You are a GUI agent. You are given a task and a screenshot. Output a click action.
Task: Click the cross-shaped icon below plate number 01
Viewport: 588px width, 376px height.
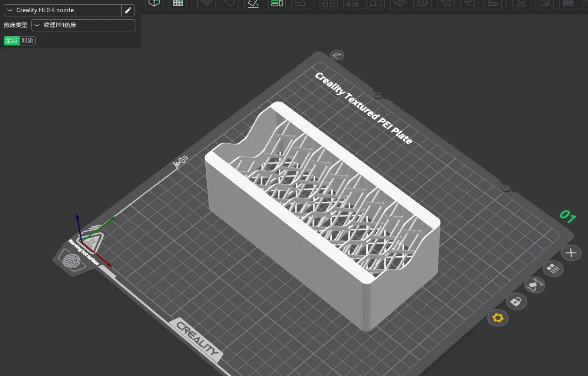[571, 253]
